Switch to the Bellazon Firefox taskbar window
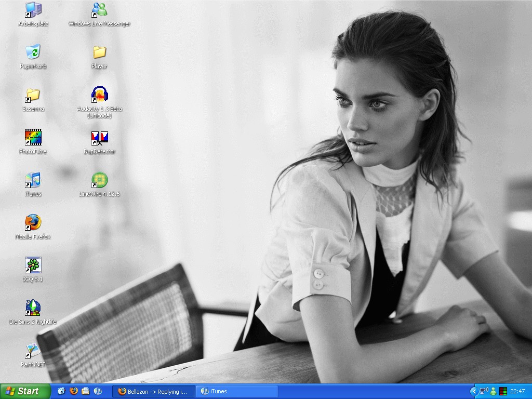 click(154, 391)
